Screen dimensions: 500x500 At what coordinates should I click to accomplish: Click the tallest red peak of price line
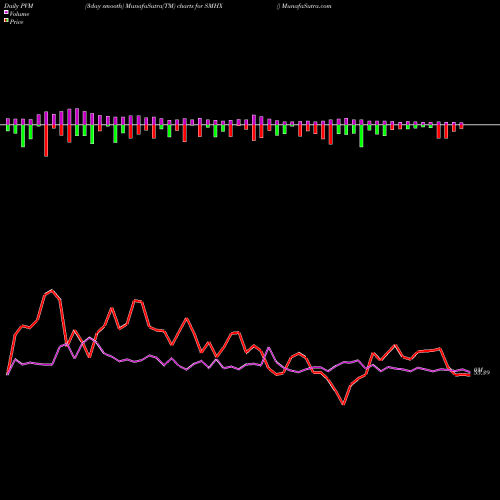point(52,290)
